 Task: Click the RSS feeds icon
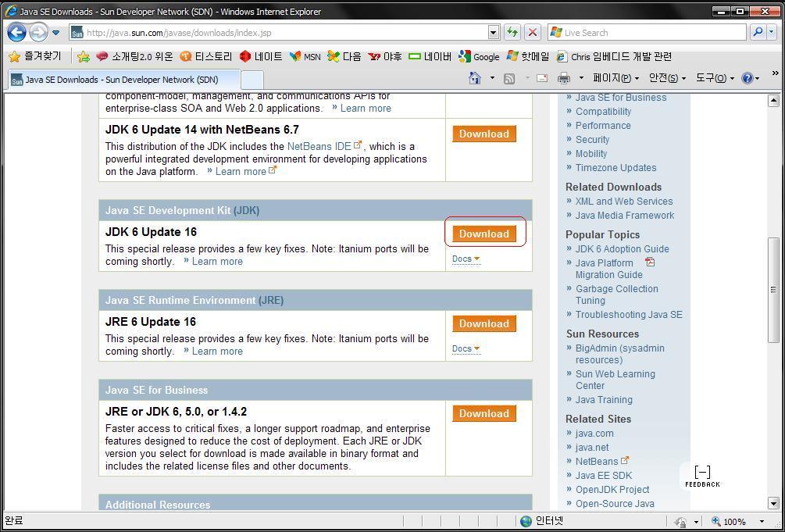click(509, 79)
